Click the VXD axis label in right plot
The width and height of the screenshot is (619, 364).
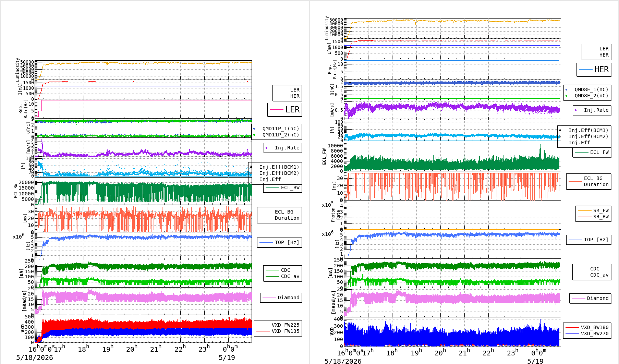pyautogui.click(x=332, y=331)
